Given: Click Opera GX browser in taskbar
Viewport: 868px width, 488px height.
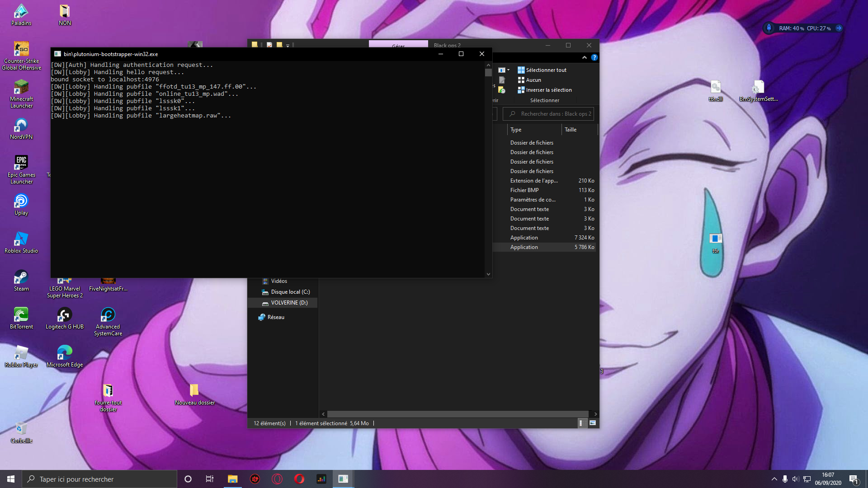Looking at the screenshot, I should [277, 479].
